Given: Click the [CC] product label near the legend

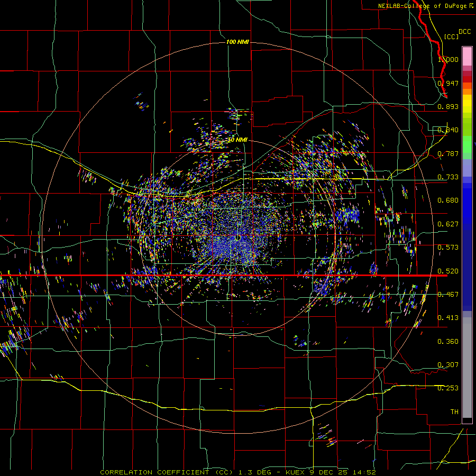Looking at the screenshot, I should pyautogui.click(x=451, y=36).
